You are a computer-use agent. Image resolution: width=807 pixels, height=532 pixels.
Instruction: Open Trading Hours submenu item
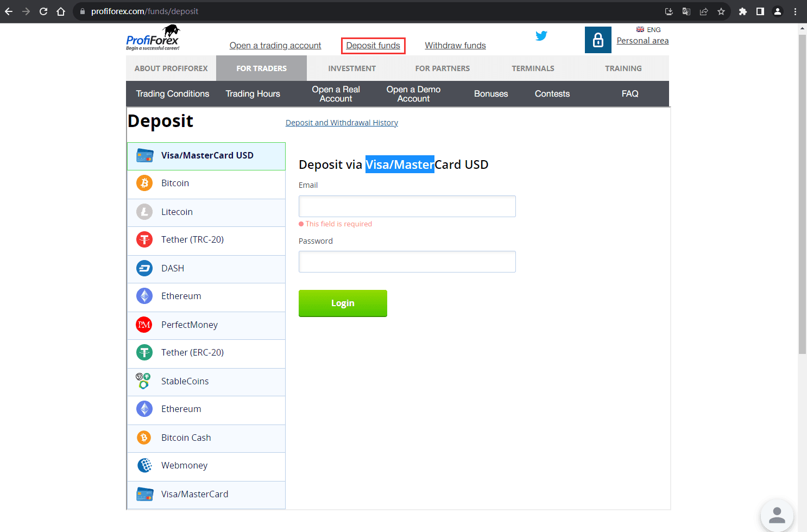tap(253, 94)
